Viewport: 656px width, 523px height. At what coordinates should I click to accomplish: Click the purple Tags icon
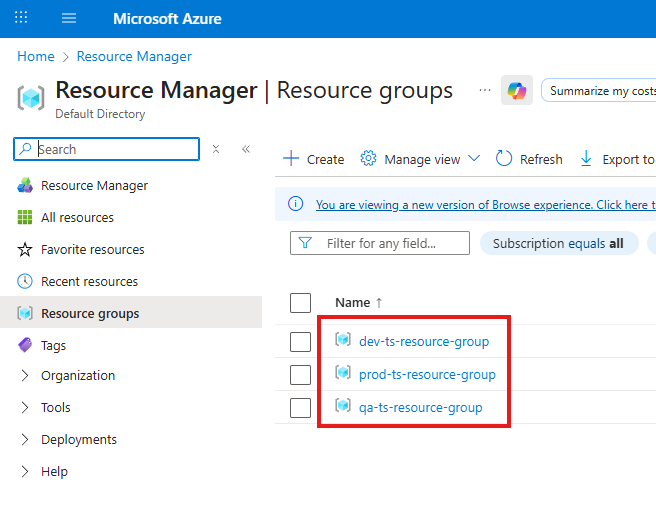(25, 345)
